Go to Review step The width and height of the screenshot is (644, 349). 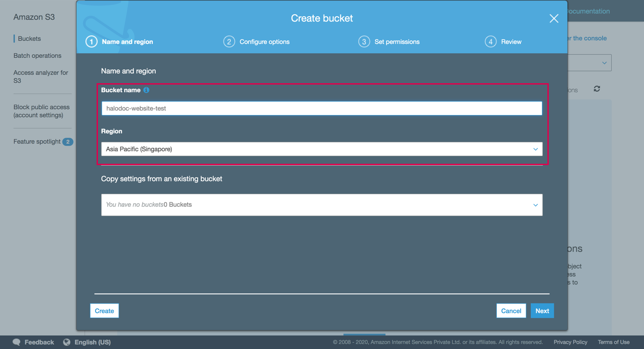click(511, 42)
